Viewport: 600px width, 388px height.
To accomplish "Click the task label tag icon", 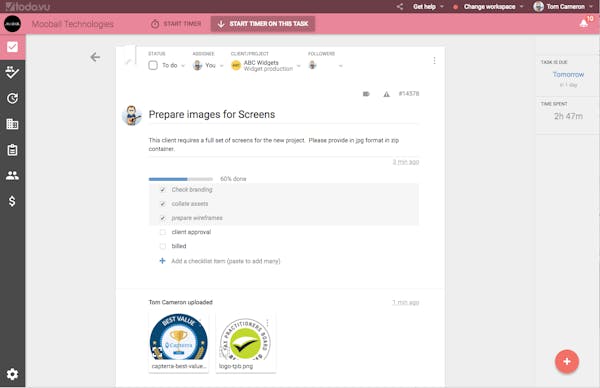I will click(366, 94).
